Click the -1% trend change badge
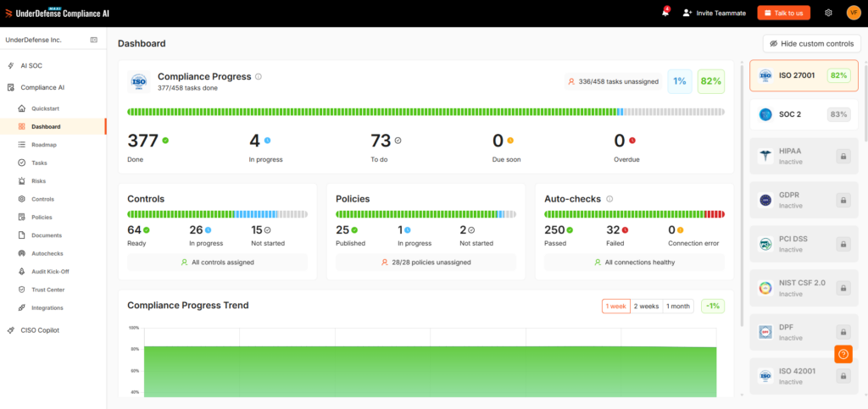The width and height of the screenshot is (868, 409). [713, 307]
